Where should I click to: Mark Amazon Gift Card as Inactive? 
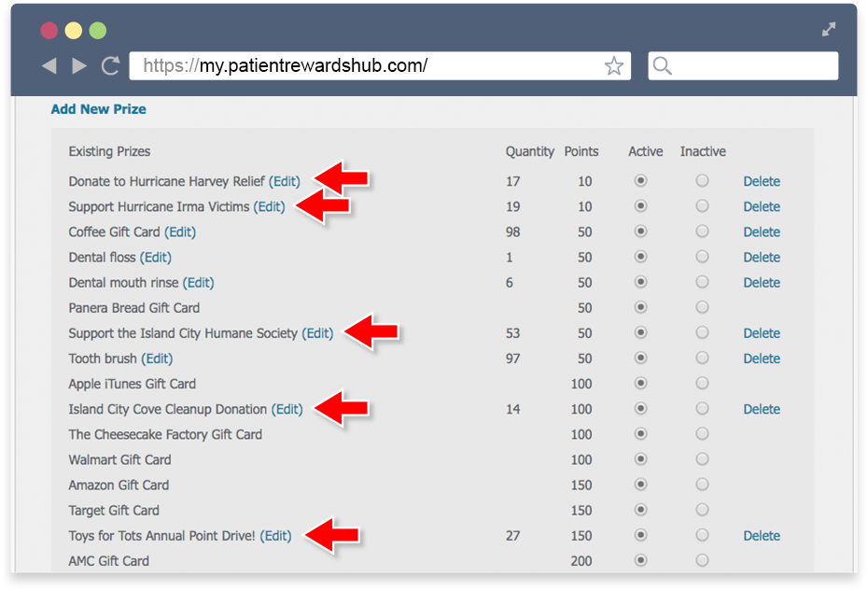pyautogui.click(x=702, y=485)
